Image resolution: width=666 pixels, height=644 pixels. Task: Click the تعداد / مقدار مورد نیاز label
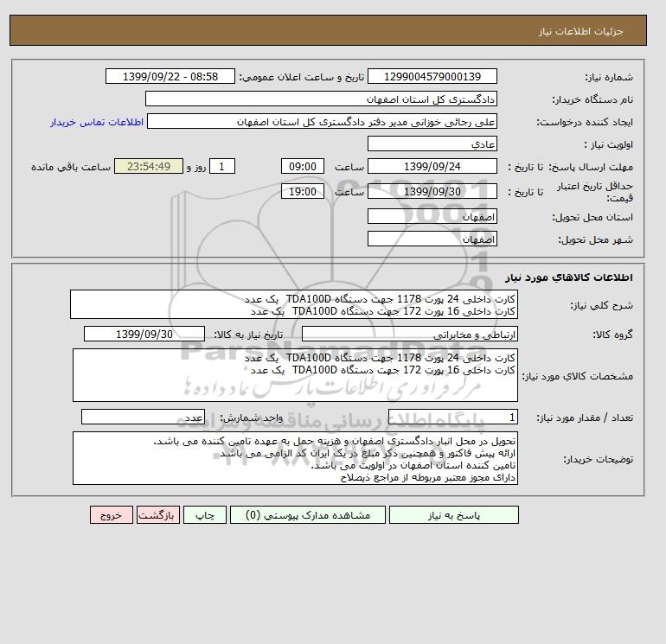pos(585,418)
